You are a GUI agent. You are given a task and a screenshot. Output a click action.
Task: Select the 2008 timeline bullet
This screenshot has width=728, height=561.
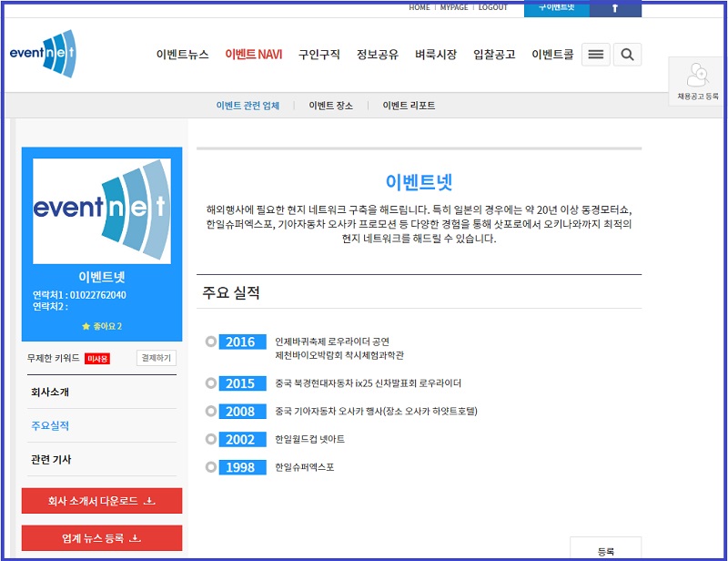click(211, 411)
